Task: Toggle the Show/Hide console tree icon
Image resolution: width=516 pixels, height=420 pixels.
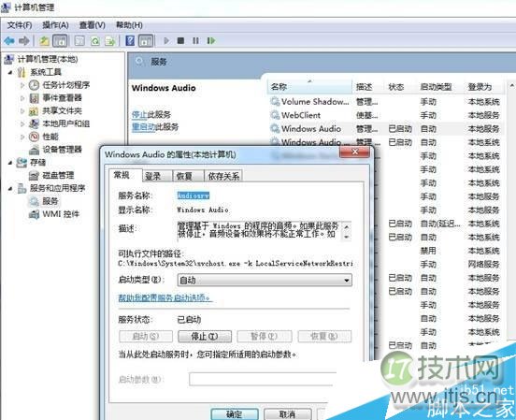Action: click(60, 41)
